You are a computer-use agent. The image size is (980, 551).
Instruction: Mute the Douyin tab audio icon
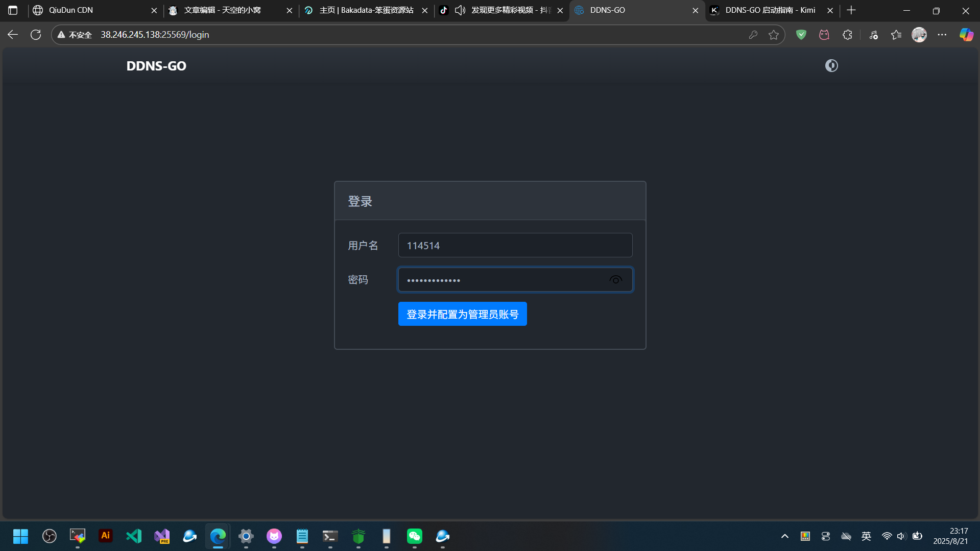point(460,10)
